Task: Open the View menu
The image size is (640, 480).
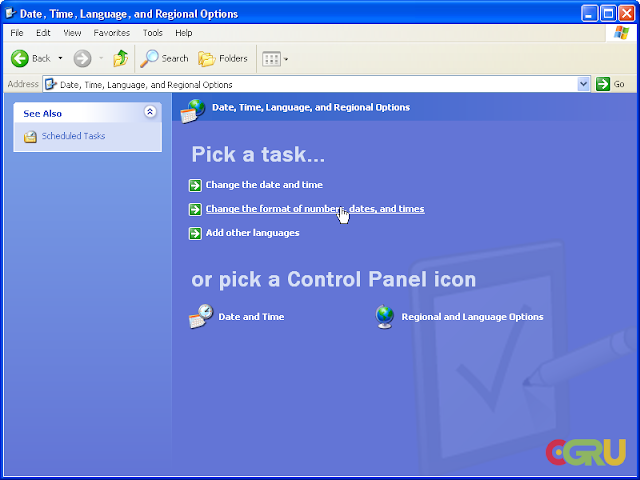Action: click(72, 33)
